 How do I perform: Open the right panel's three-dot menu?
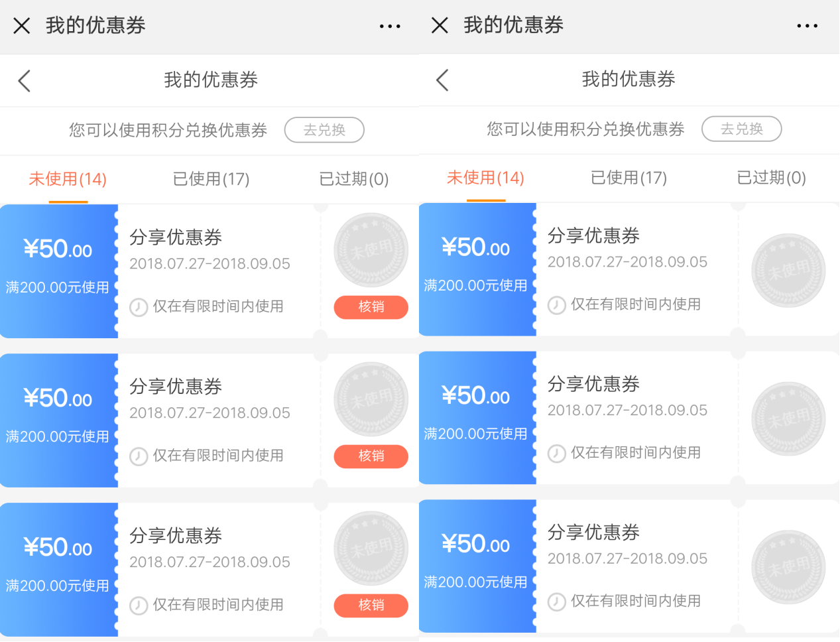807,26
